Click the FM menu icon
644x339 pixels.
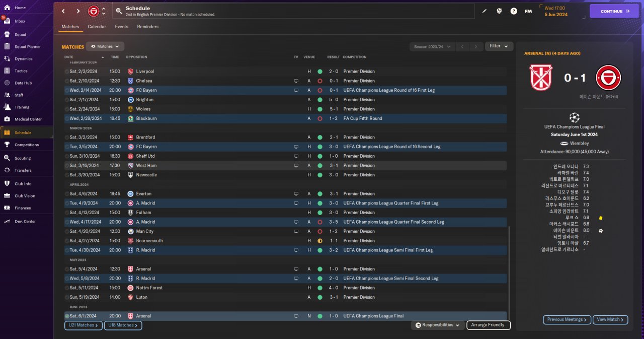(528, 11)
